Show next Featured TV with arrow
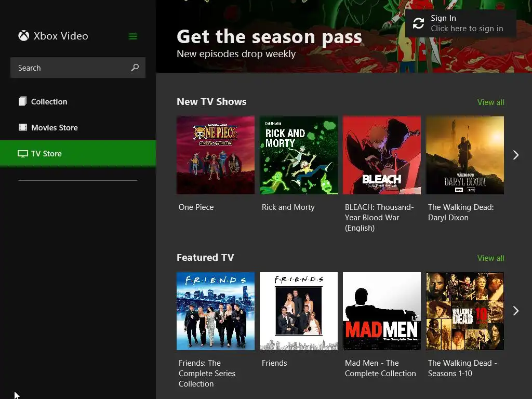 516,311
